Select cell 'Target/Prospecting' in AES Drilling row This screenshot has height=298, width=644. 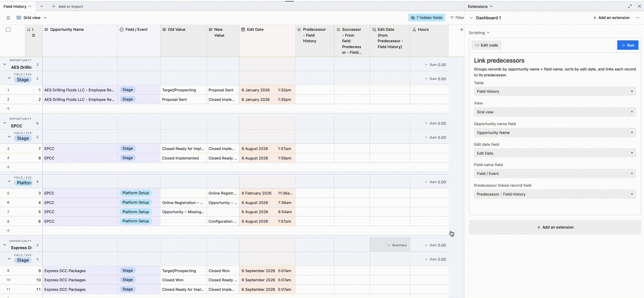[x=183, y=90]
